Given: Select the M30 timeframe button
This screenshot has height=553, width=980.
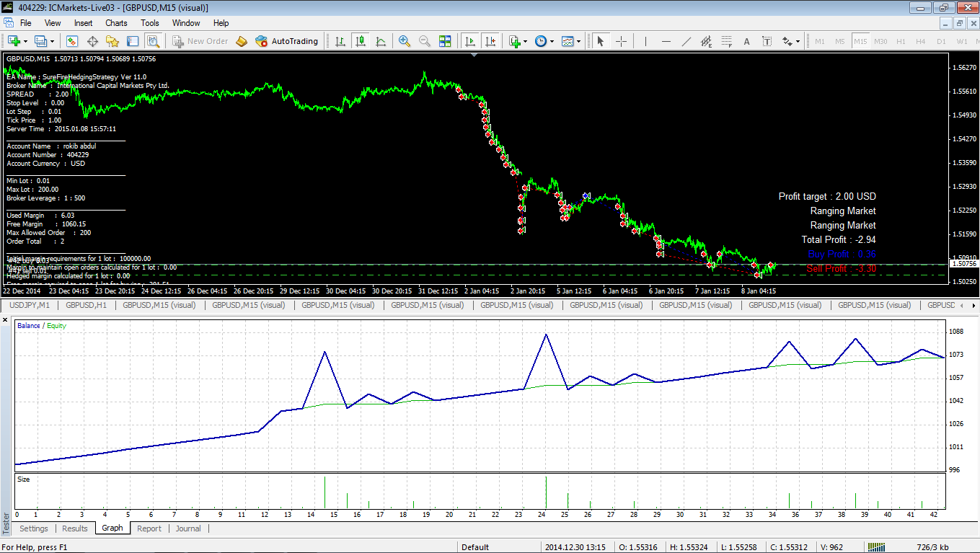Looking at the screenshot, I should tap(880, 41).
